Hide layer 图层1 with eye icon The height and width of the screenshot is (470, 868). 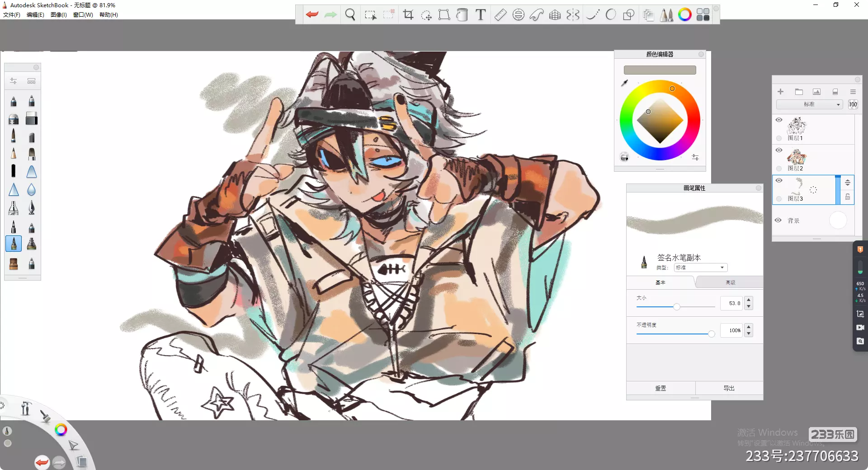pos(779,120)
